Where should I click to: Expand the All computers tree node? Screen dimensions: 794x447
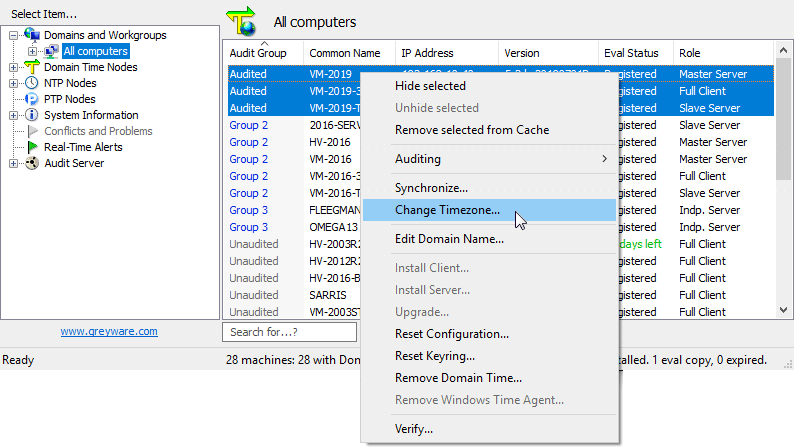32,51
